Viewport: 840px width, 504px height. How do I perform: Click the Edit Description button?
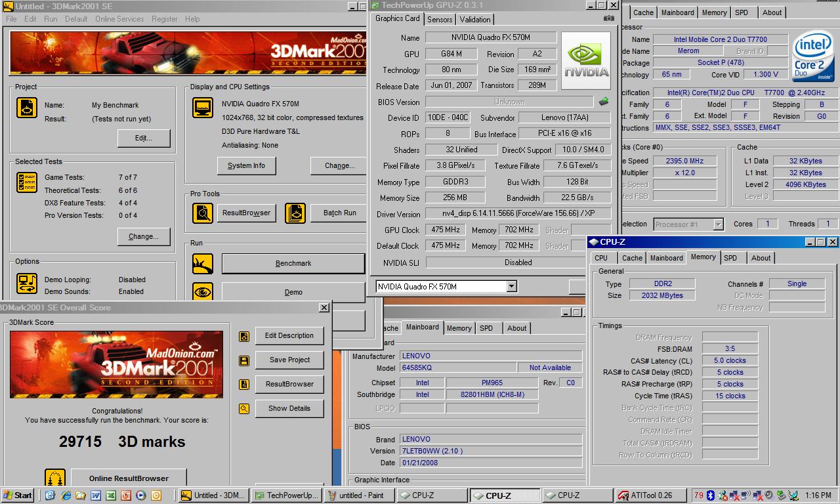(x=289, y=335)
